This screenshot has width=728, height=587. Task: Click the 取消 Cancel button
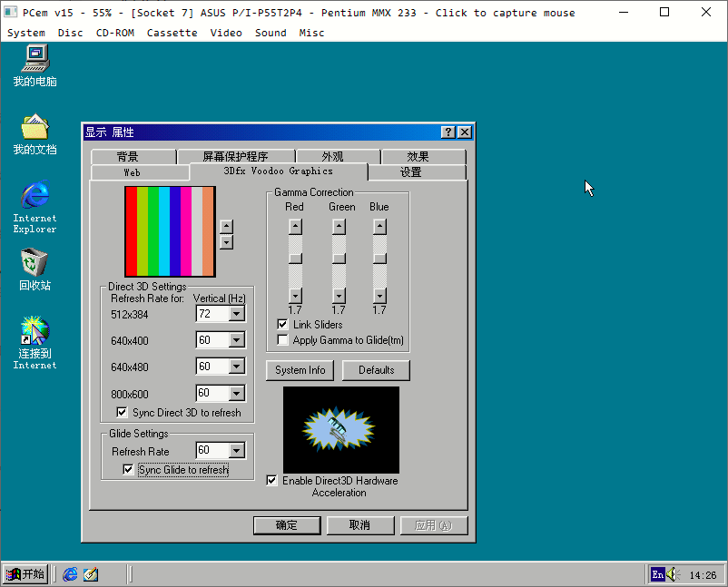click(x=360, y=525)
